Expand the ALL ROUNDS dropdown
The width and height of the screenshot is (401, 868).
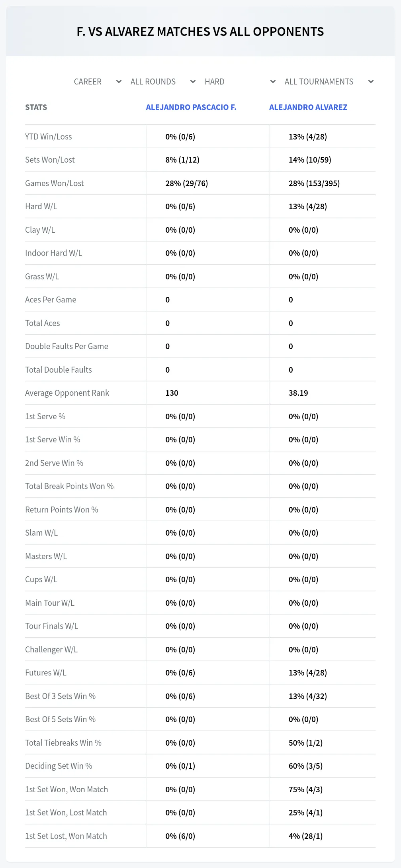pyautogui.click(x=162, y=82)
